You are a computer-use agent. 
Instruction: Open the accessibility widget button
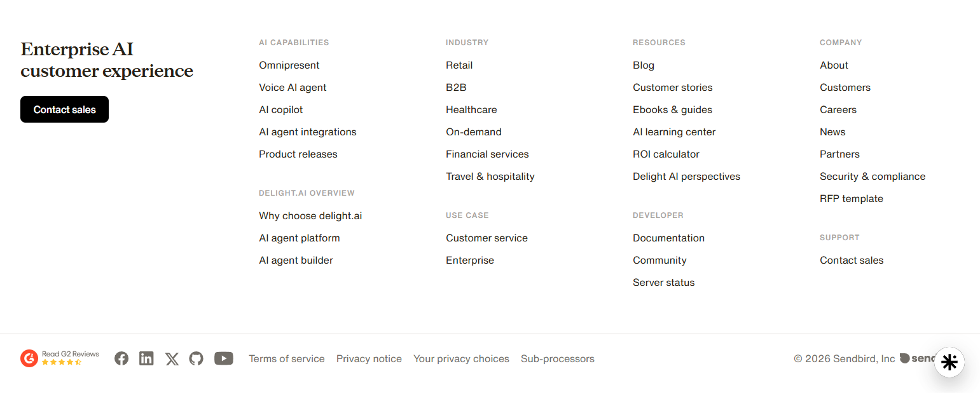tap(949, 362)
